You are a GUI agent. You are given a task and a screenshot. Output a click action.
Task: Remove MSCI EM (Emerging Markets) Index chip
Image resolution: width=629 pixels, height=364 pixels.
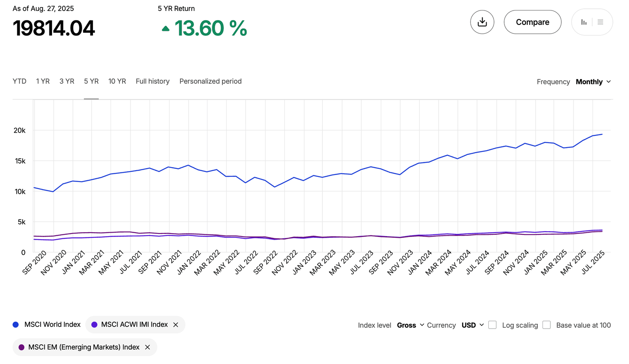coord(147,347)
